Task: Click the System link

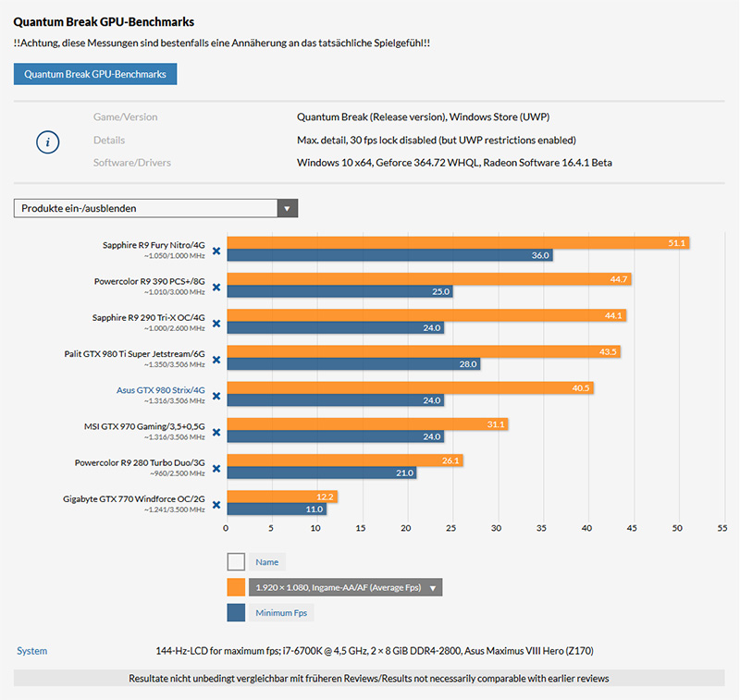Action: [x=32, y=651]
